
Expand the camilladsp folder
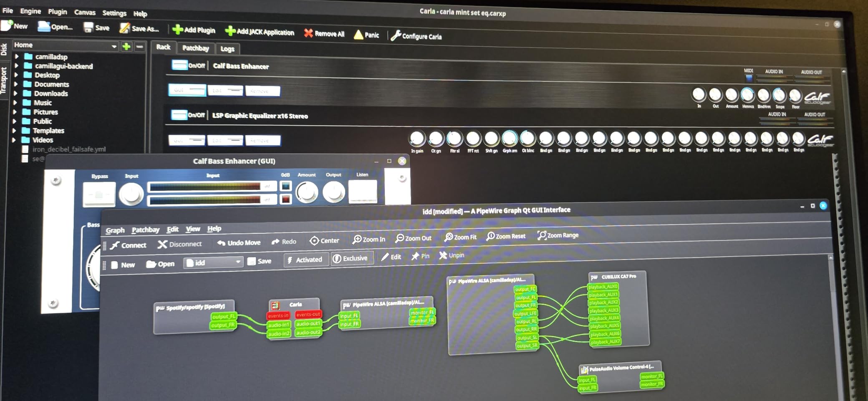point(17,56)
